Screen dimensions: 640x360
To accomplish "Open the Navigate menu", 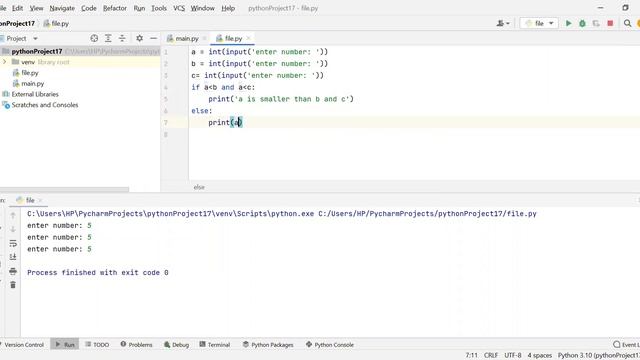I will click(x=62, y=8).
